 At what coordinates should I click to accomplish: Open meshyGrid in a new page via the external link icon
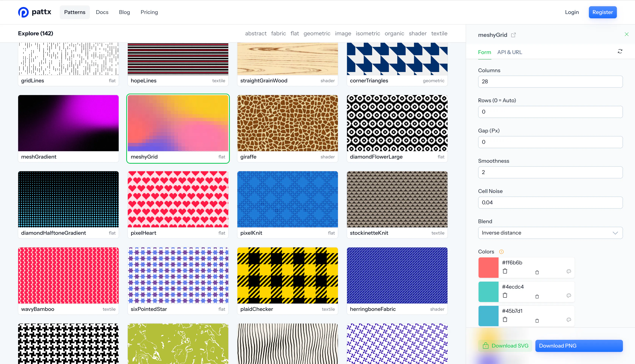pos(513,35)
